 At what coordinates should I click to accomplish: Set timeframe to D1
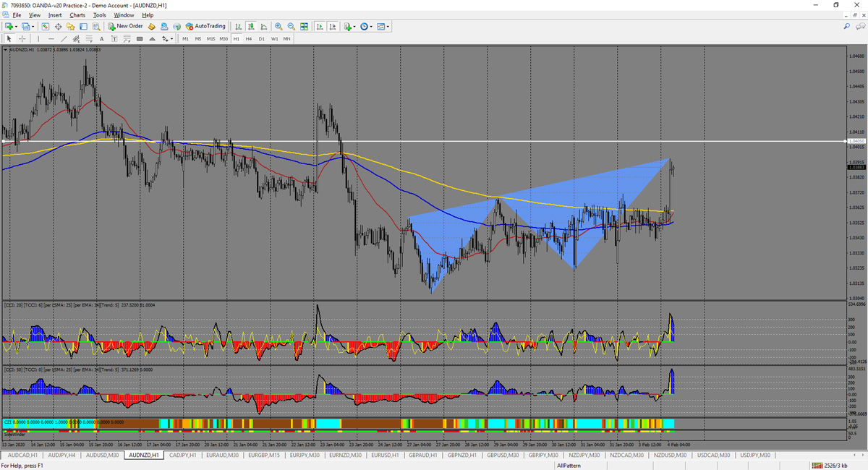point(262,38)
